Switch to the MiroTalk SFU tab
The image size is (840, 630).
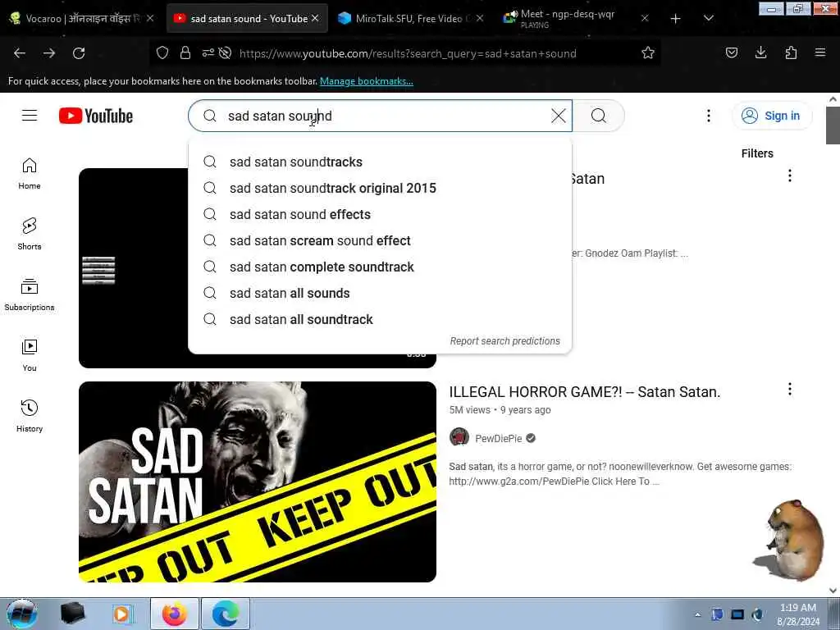tap(409, 19)
